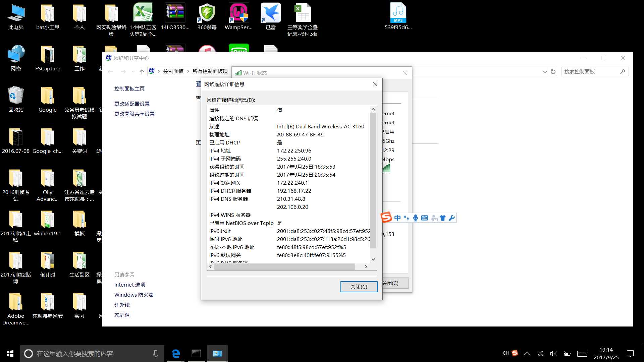The image size is (644, 362).
Task: Click volume speaker tray icon
Action: 553,354
